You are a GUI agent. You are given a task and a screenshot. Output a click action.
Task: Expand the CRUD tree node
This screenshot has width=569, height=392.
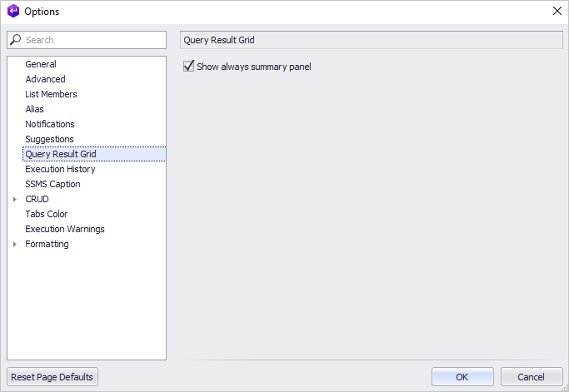[x=15, y=199]
